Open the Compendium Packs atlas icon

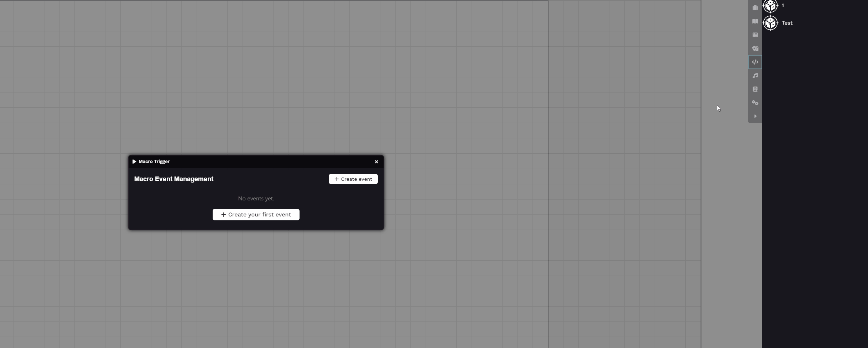tap(755, 89)
